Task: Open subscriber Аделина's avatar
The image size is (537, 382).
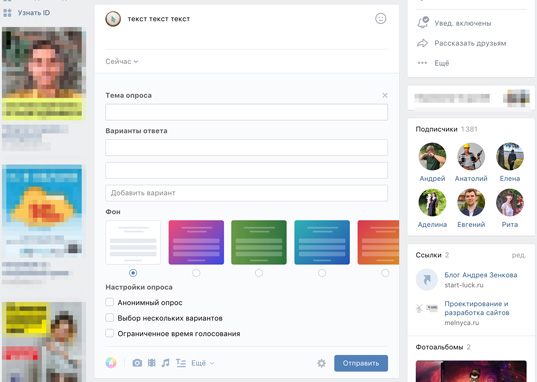Action: (x=432, y=203)
